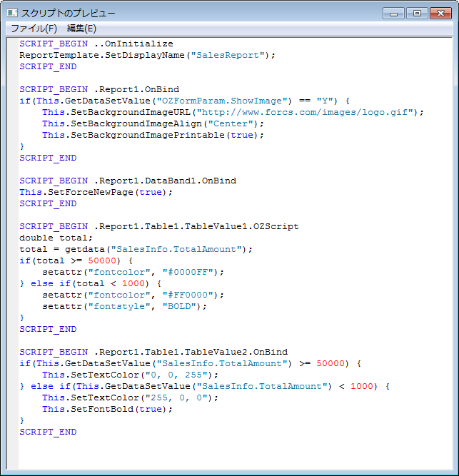
Task: Click the This.SetForceNewPage(true) line
Action: point(96,192)
